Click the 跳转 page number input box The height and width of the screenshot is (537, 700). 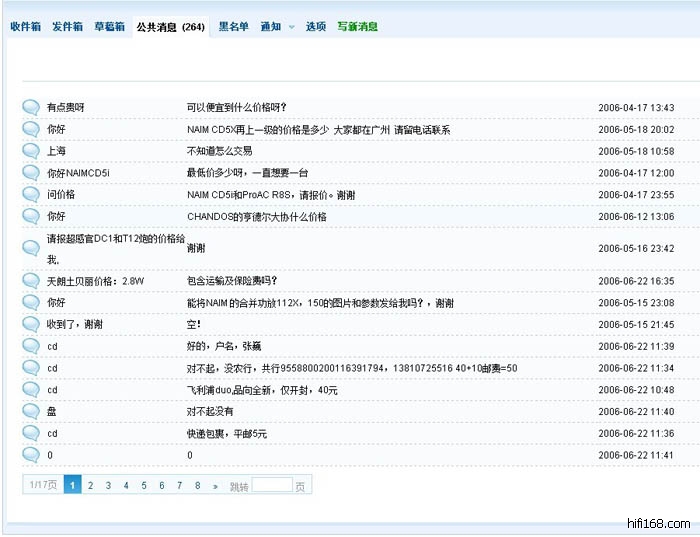[x=271, y=486]
